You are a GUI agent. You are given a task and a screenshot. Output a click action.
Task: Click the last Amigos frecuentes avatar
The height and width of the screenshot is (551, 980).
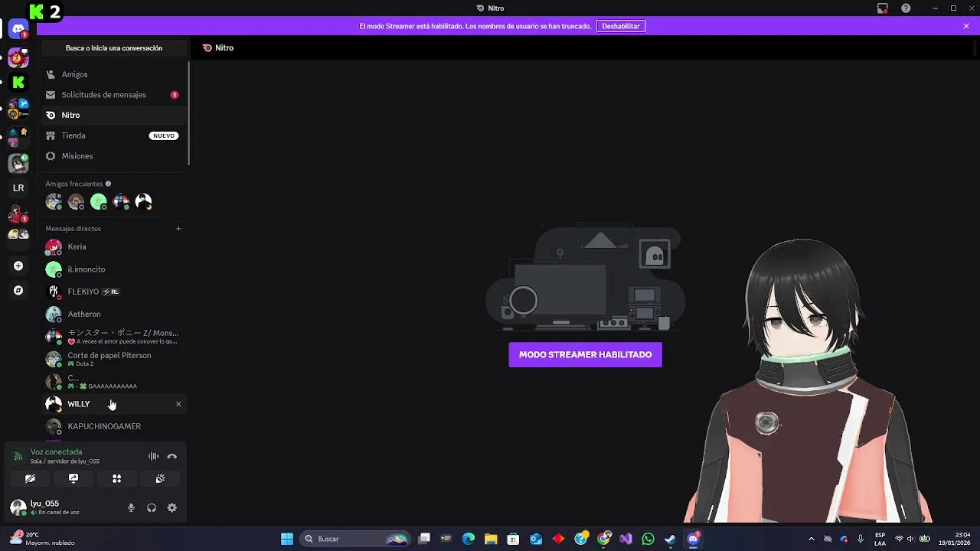pyautogui.click(x=143, y=201)
